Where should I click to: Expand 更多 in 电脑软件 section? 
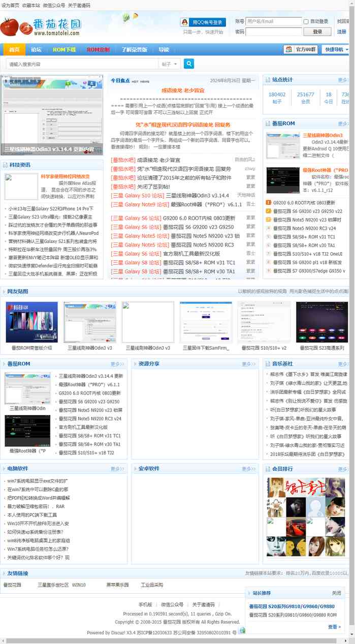coord(118,469)
